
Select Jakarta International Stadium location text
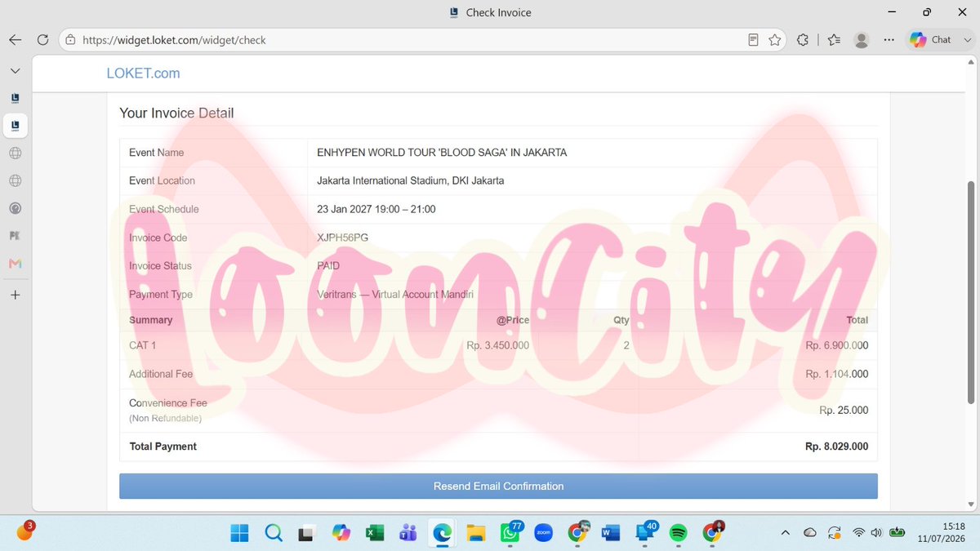[410, 180]
